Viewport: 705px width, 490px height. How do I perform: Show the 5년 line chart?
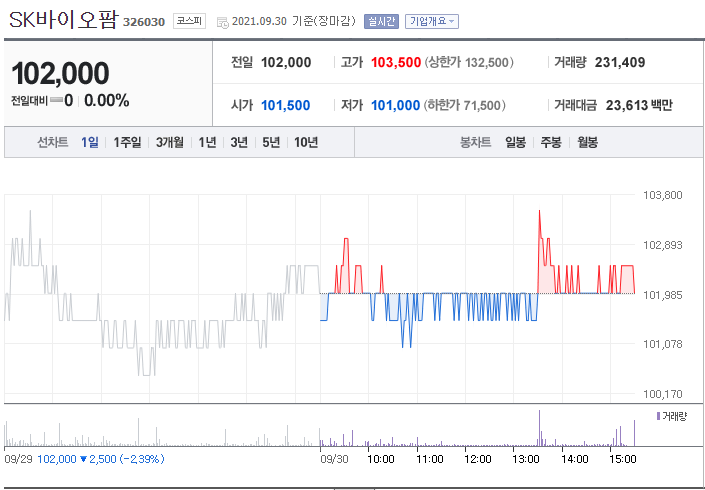(271, 143)
